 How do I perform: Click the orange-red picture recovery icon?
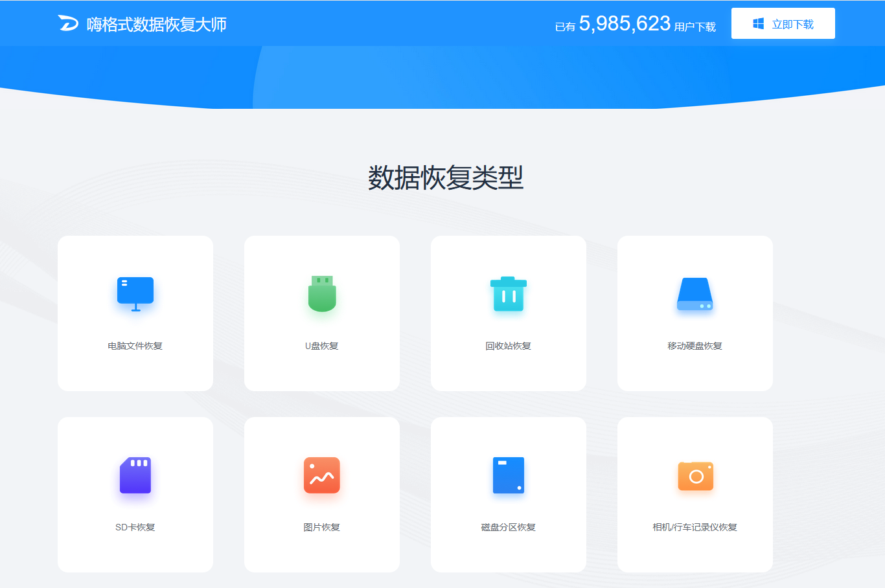[x=322, y=475]
